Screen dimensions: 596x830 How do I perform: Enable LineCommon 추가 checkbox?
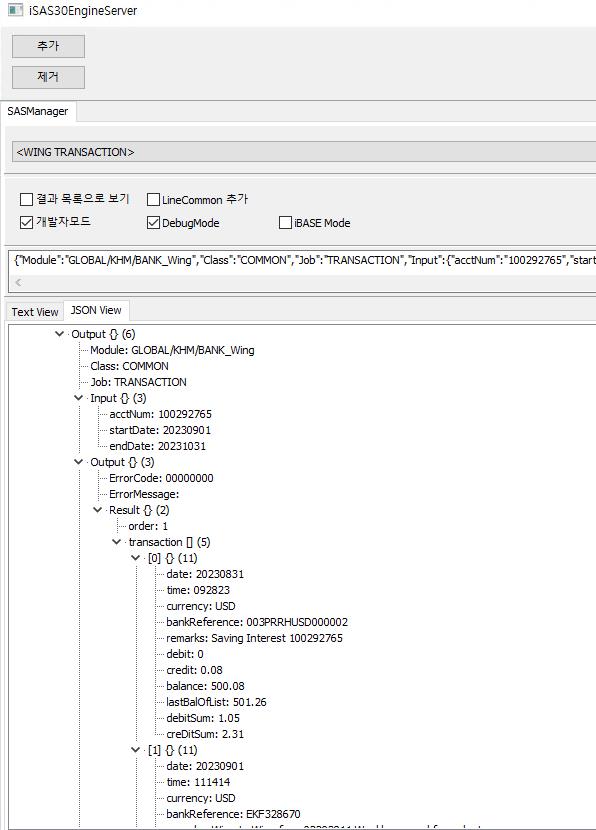(153, 200)
